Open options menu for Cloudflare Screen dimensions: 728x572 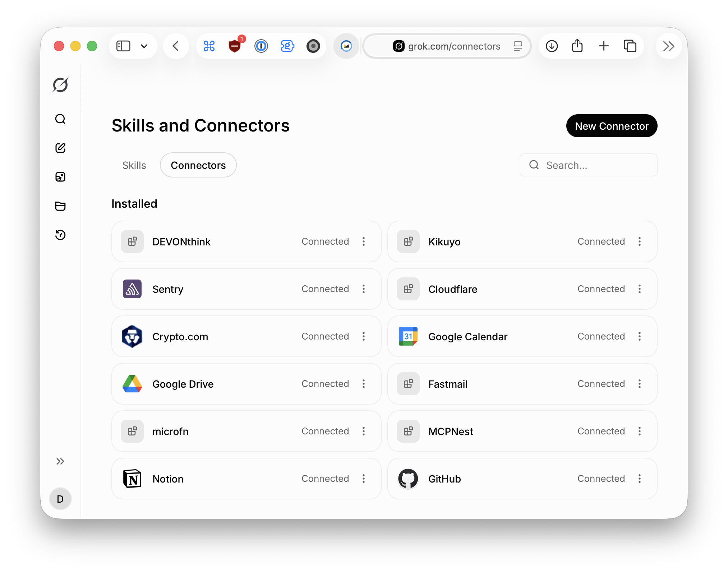(x=640, y=289)
